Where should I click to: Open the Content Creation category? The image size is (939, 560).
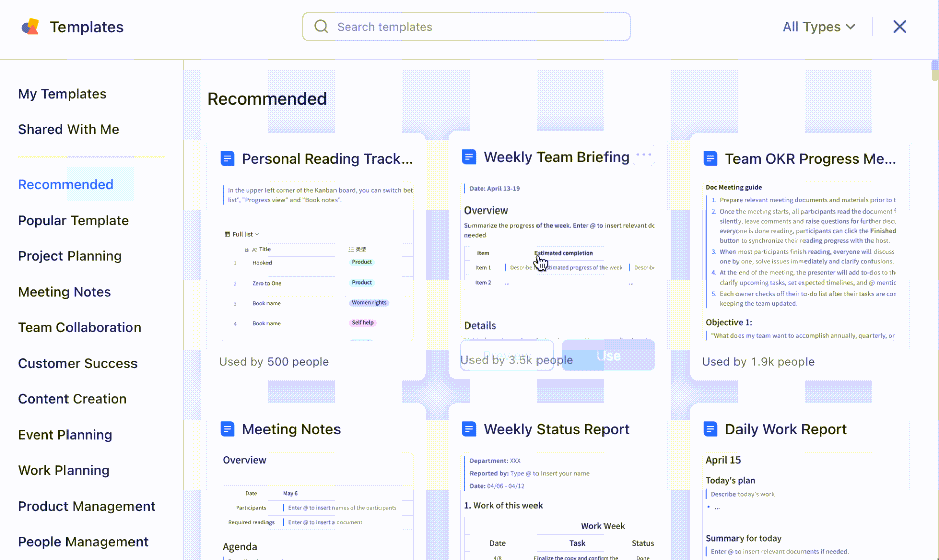click(72, 399)
